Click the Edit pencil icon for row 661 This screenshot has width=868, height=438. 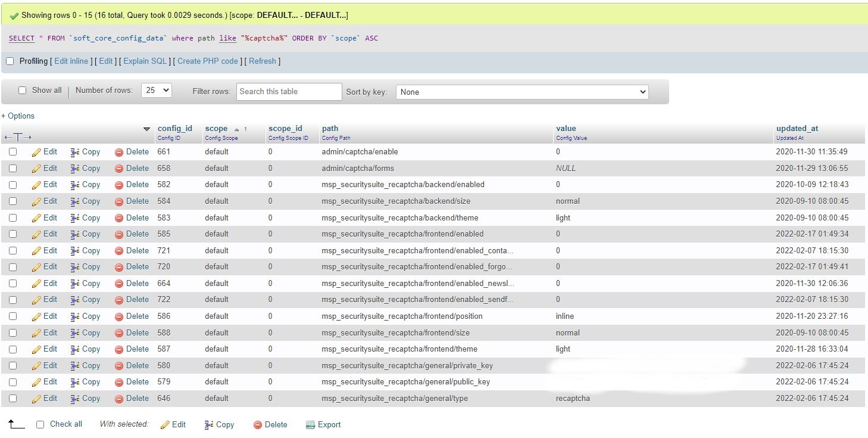36,152
